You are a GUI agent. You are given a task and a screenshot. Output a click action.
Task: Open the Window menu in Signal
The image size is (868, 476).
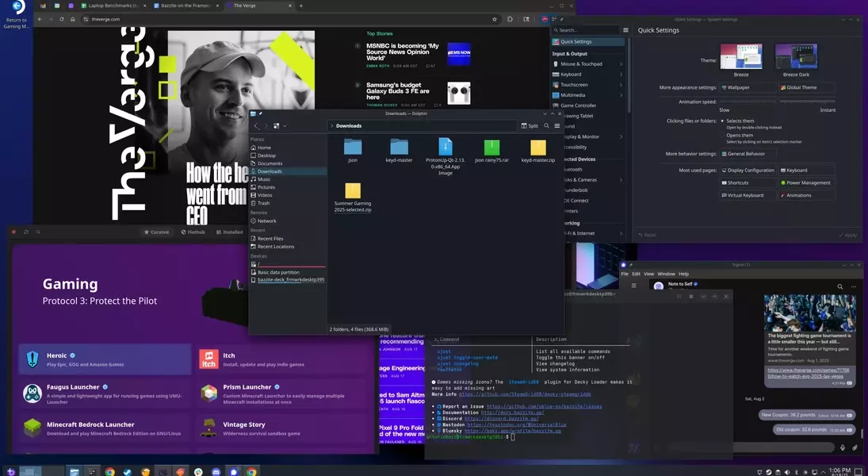point(666,274)
